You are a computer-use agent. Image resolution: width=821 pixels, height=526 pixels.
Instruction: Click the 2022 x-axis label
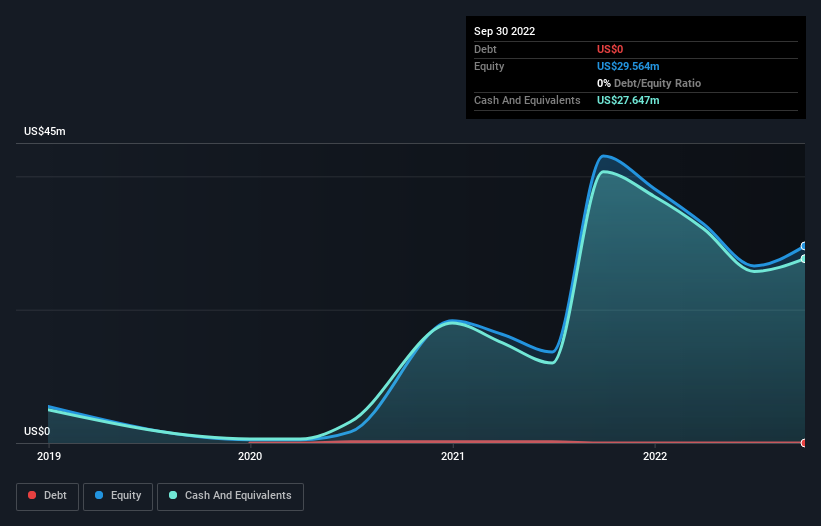click(654, 456)
